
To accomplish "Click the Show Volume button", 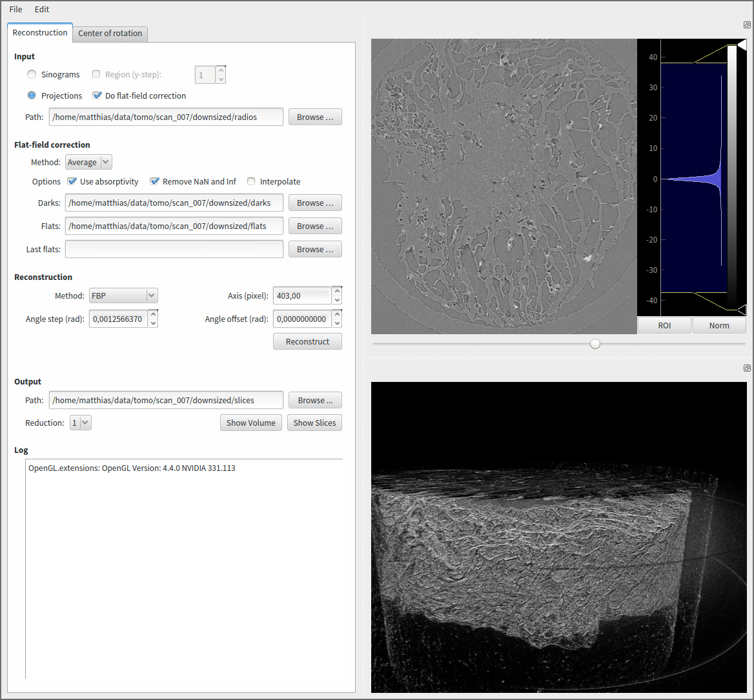I will pos(251,423).
